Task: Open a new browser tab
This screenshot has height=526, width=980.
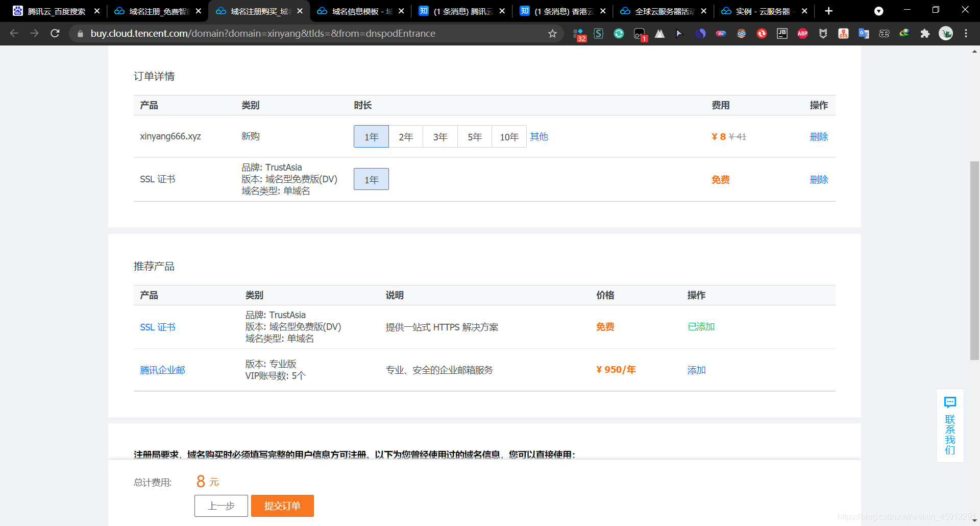Action: (828, 11)
